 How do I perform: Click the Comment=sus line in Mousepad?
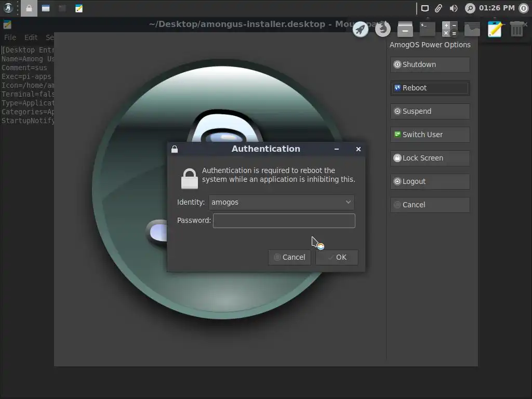coord(24,68)
